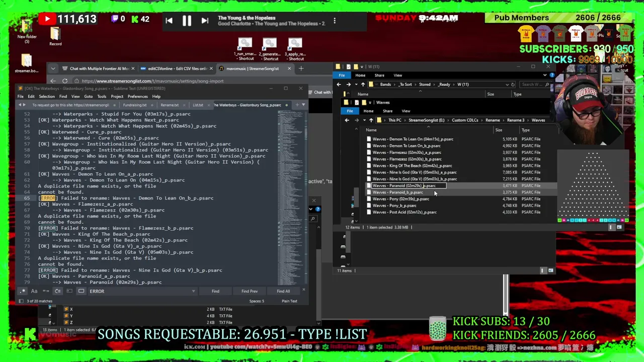Open Sublime tab list dropdown
Screen dimensions: 644x362
[303, 105]
